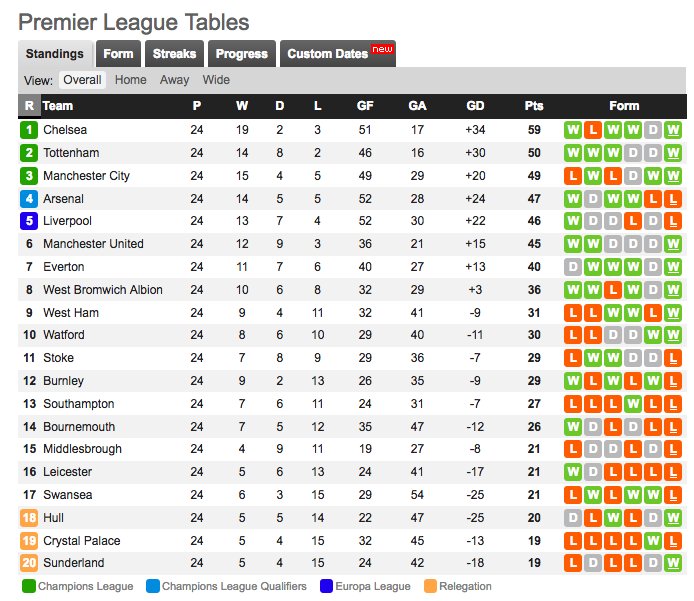Viewport: 694px width, 601px height.
Task: Click Chelsea's first green W form box
Action: tap(572, 130)
